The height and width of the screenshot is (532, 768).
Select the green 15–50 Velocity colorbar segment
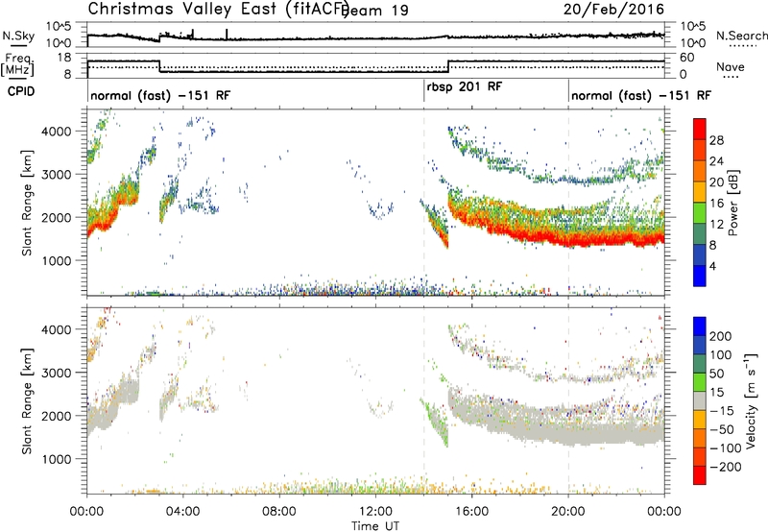point(700,382)
